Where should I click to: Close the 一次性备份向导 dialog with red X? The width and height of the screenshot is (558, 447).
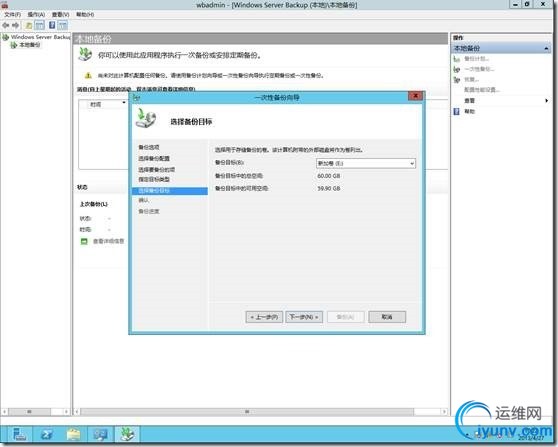click(415, 96)
